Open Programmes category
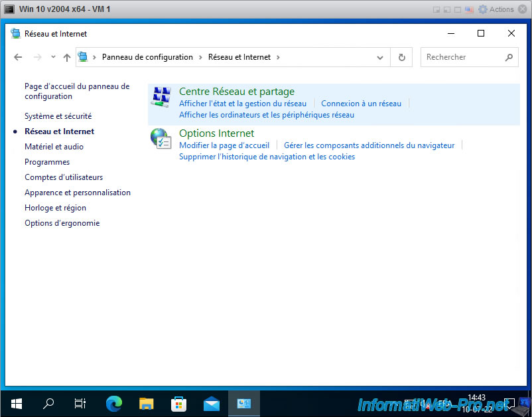Viewport: 532px width, 417px height. click(x=47, y=162)
